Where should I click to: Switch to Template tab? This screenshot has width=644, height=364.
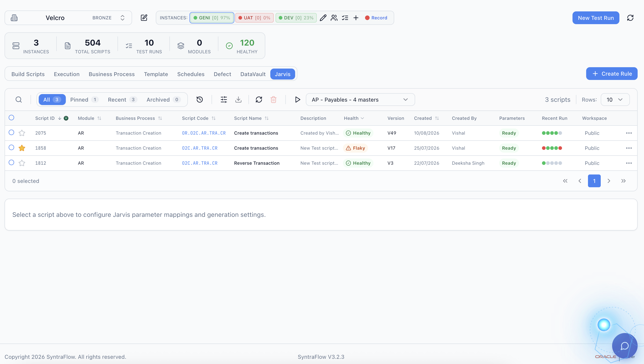156,74
